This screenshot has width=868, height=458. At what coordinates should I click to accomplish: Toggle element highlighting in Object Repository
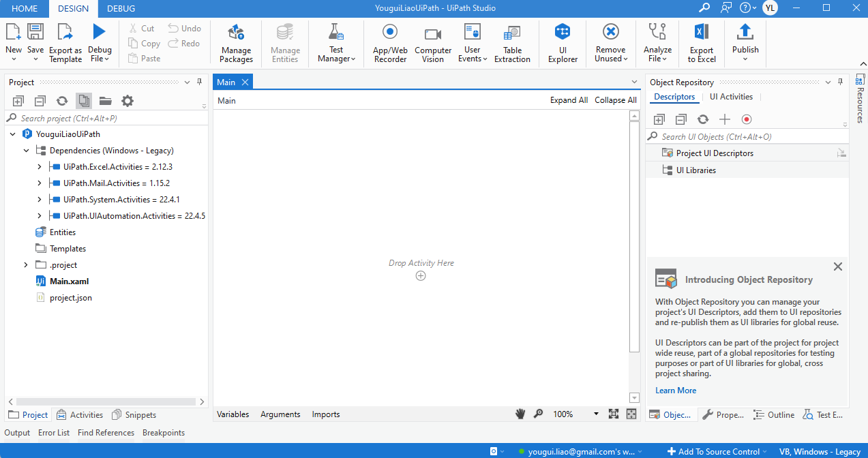[746, 119]
